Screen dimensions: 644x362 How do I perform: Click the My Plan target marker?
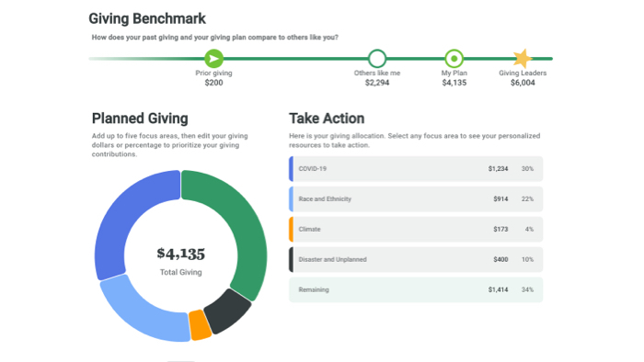[454, 59]
